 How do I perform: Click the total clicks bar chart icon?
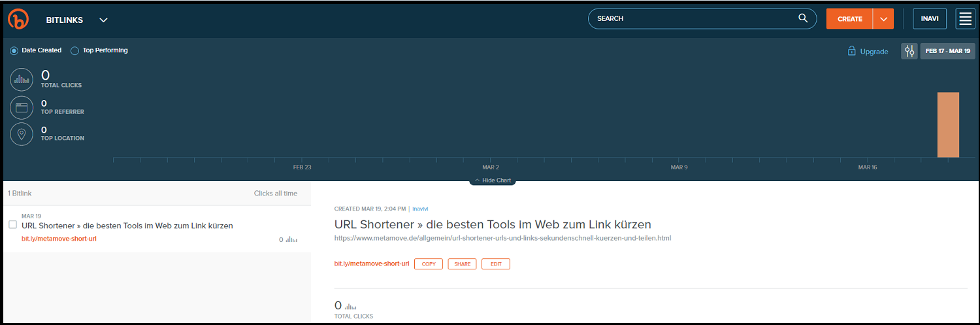[22, 80]
